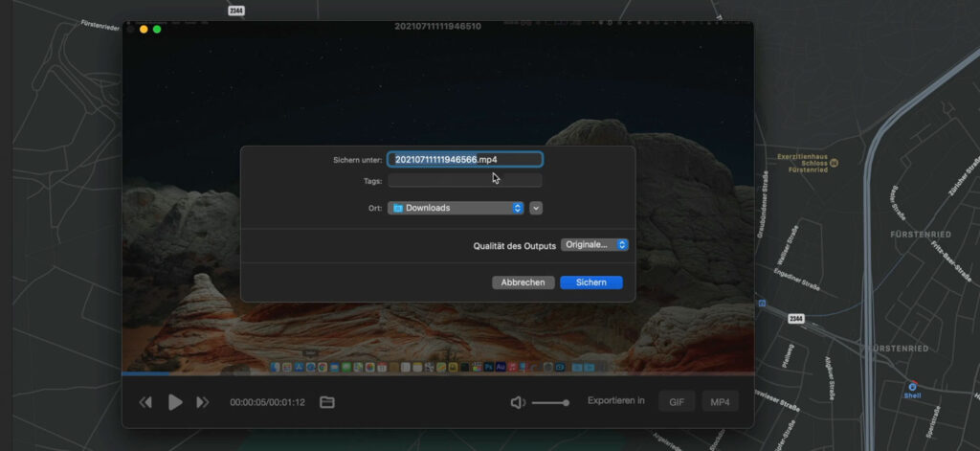Click the 'Sichern unter' filename field
The width and height of the screenshot is (980, 451).
464,160
